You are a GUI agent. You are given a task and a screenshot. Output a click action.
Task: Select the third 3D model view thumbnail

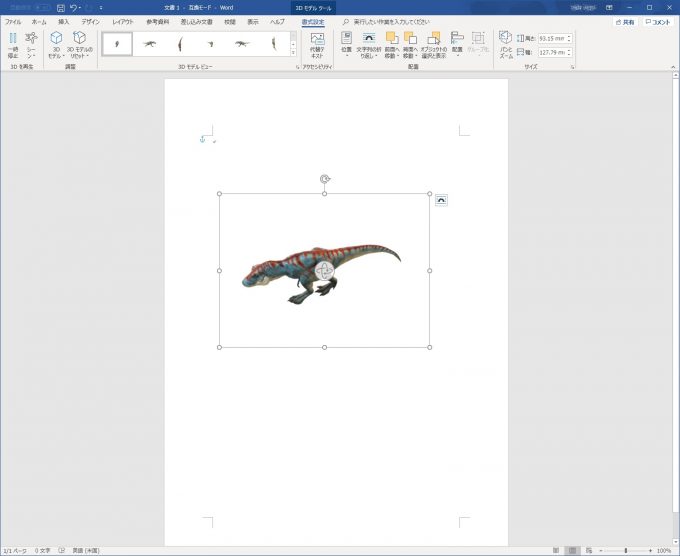tap(180, 44)
